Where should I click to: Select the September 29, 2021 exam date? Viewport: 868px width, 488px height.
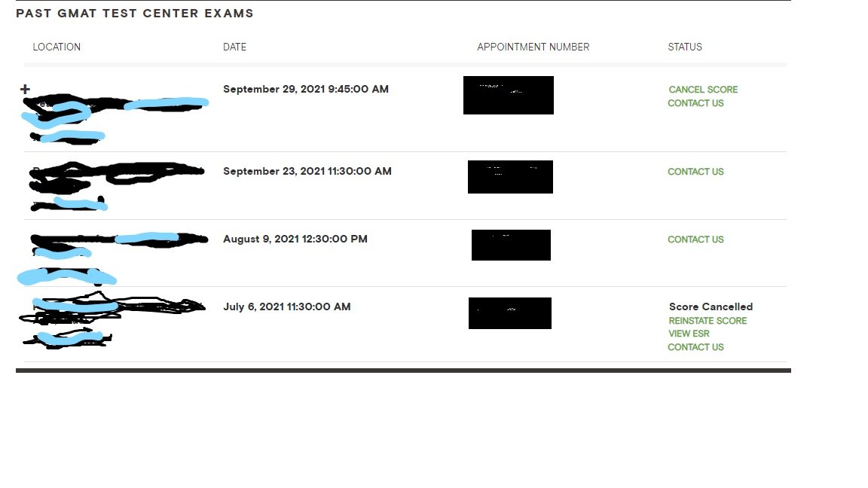coord(306,89)
